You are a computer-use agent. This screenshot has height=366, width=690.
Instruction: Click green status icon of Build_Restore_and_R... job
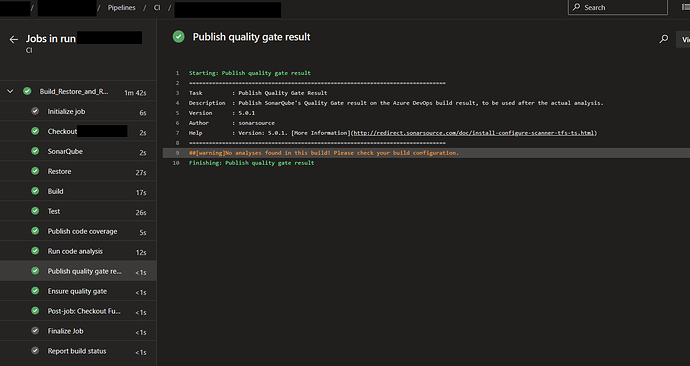27,91
